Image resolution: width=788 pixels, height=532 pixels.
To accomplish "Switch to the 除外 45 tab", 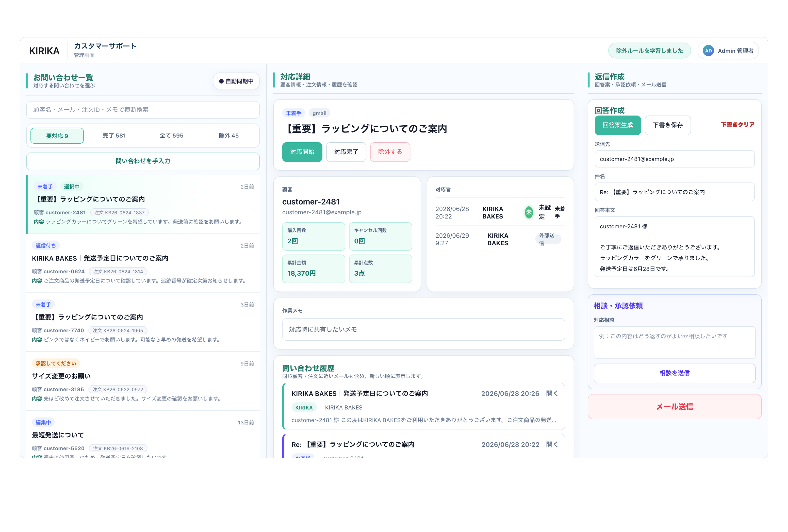I will point(229,136).
